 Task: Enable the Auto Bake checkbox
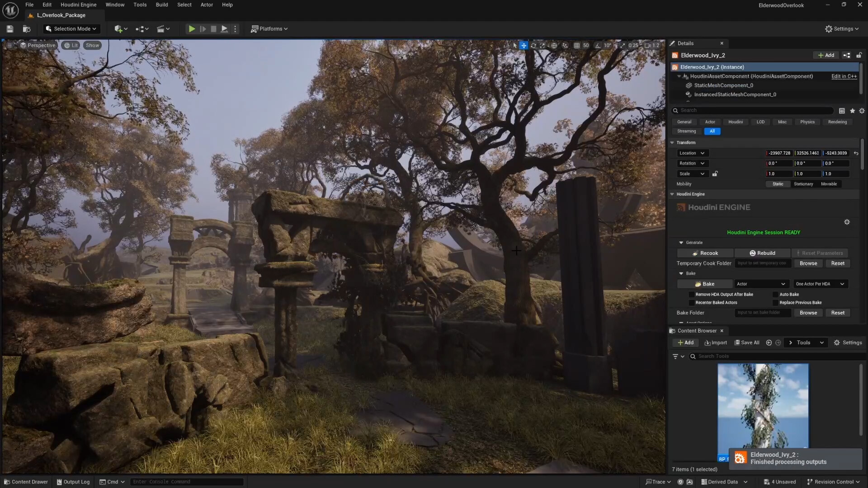coord(775,294)
